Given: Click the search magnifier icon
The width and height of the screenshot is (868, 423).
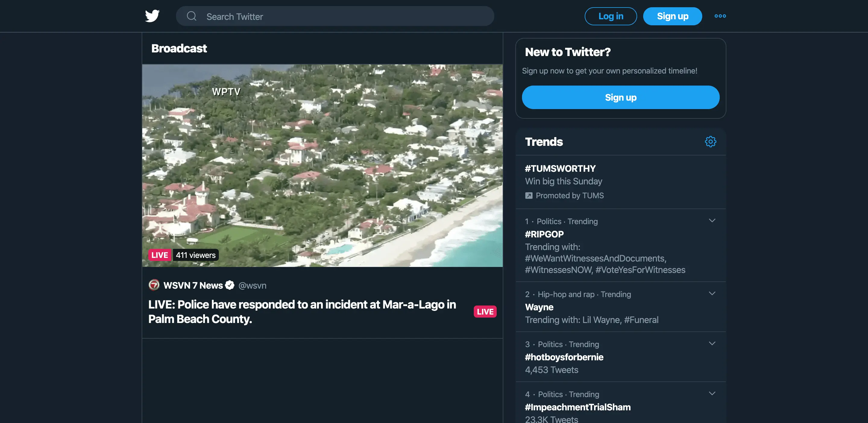Looking at the screenshot, I should (x=191, y=16).
